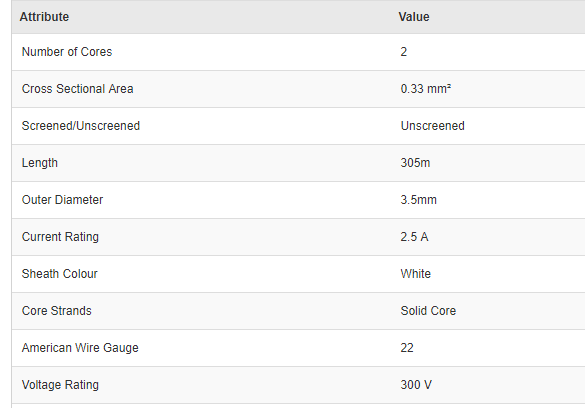
Task: Select the Current Rating label
Action: (x=60, y=237)
